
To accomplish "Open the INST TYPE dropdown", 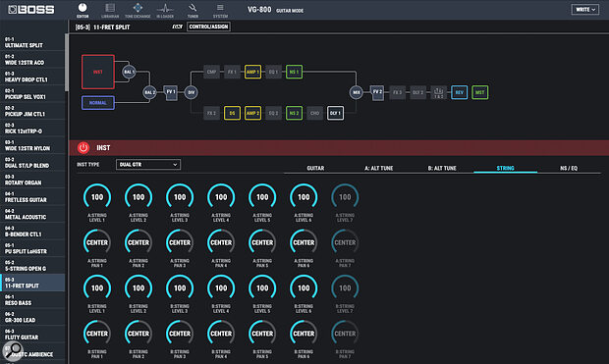I will (x=148, y=165).
